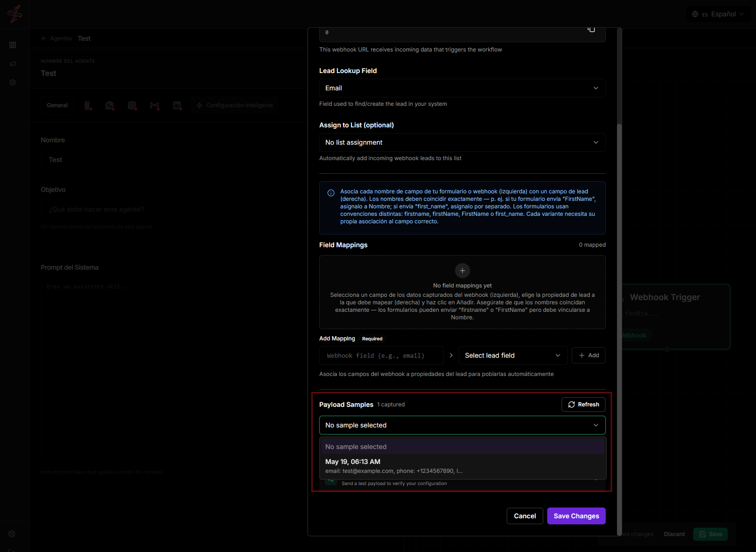756x552 pixels.
Task: Switch to the LinkedIn channel tab icon
Action: (x=177, y=105)
